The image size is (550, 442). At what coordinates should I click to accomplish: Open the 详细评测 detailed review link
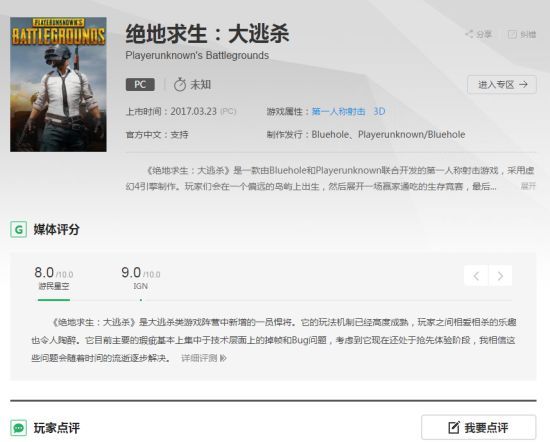point(204,358)
